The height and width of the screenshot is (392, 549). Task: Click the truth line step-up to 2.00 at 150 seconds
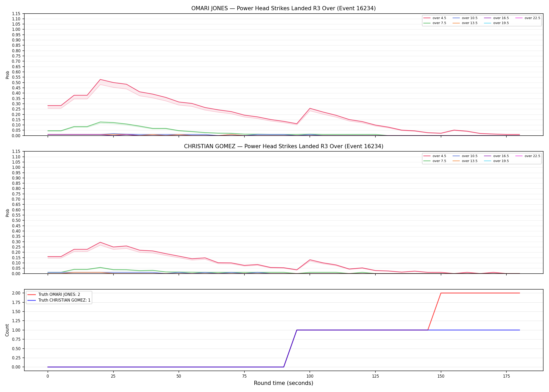coord(441,293)
